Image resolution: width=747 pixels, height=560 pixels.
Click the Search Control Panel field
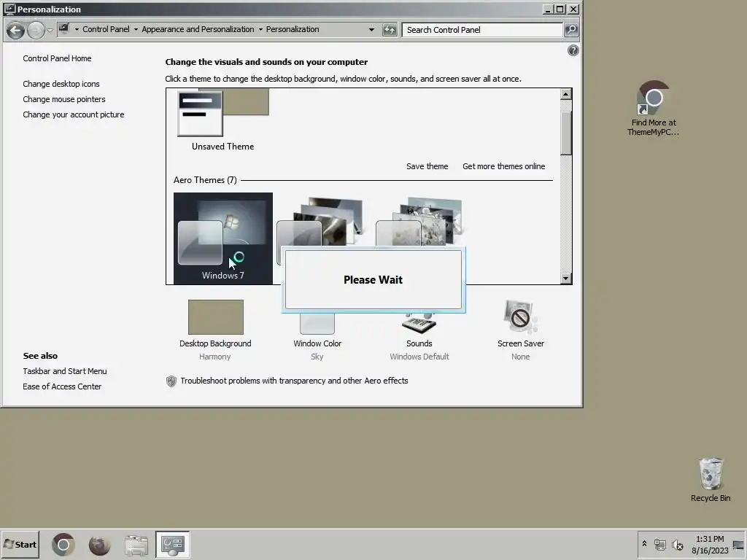pyautogui.click(x=482, y=30)
